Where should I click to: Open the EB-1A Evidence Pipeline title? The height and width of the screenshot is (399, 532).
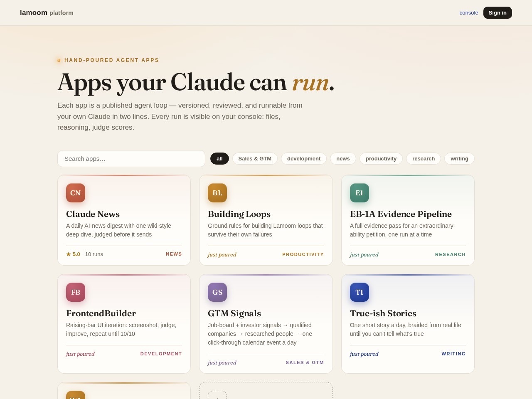[401, 214]
